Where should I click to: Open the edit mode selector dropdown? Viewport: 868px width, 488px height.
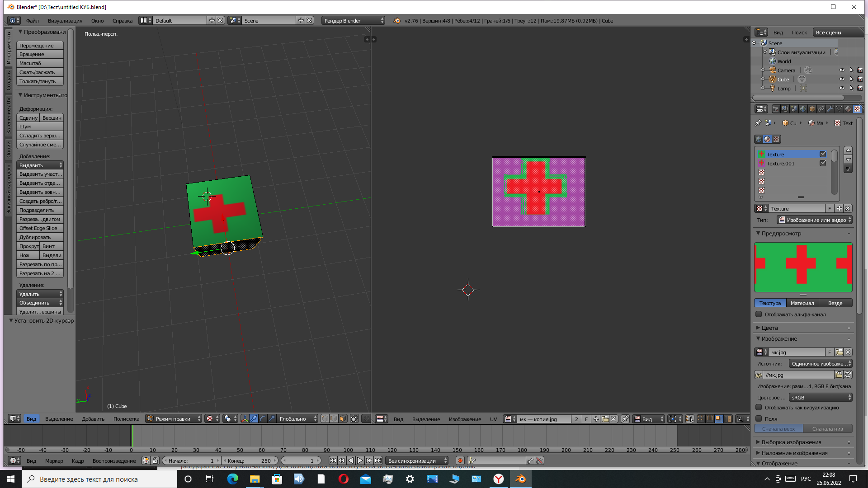[x=174, y=419]
